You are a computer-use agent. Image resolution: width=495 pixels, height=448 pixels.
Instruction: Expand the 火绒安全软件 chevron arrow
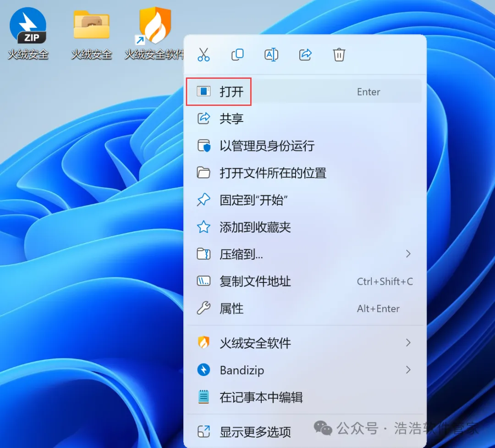(408, 343)
